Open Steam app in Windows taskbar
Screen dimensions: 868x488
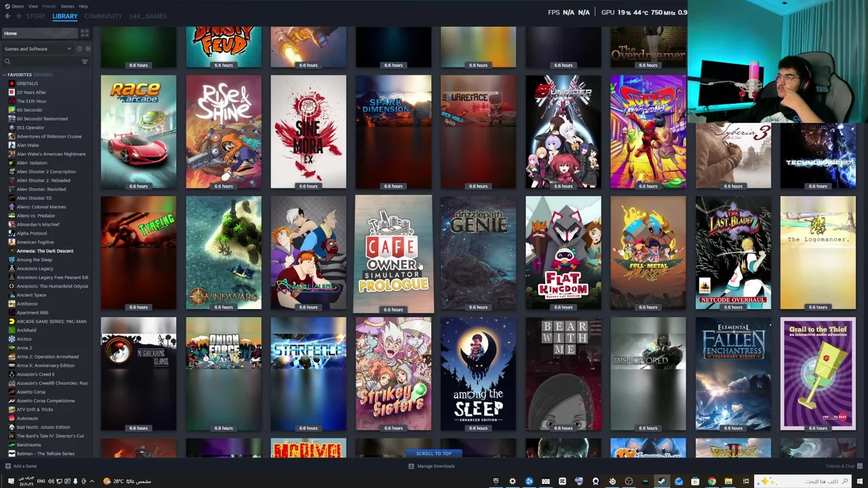[662, 481]
